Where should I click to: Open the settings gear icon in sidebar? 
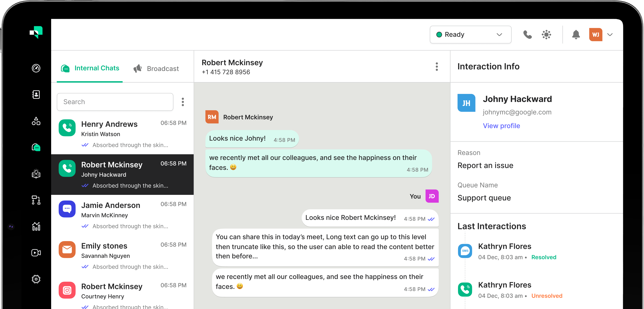pos(36,279)
